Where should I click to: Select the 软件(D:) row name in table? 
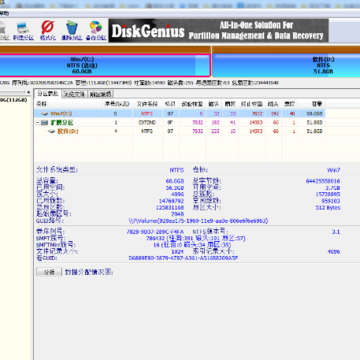point(68,131)
